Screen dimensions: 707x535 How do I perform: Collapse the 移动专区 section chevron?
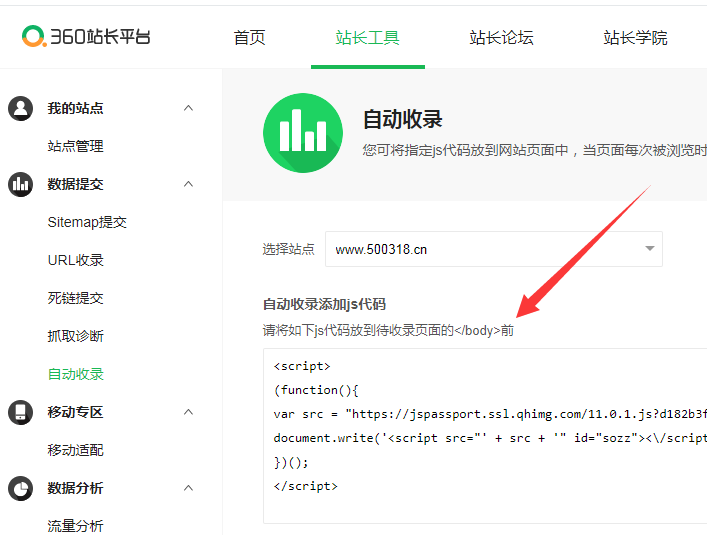188,412
